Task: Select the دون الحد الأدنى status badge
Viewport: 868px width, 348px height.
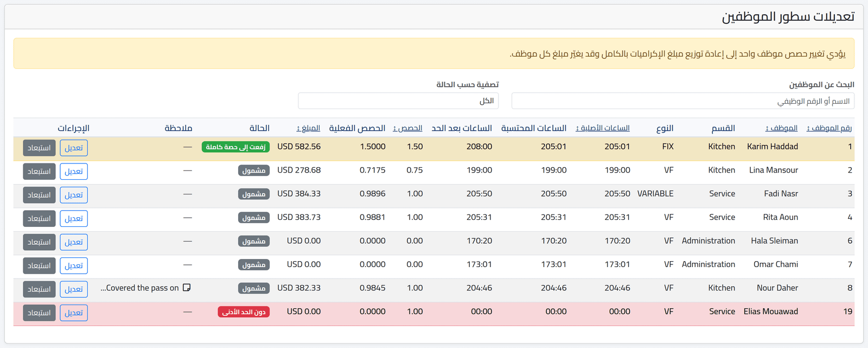Action: tap(244, 312)
